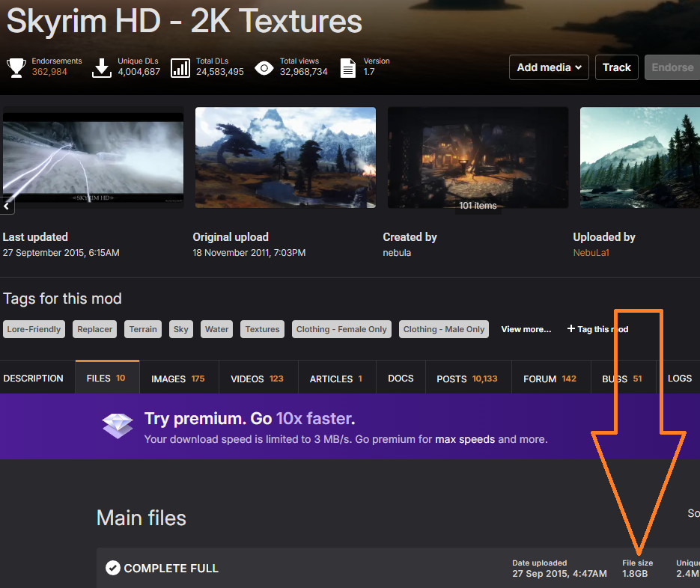
Task: Click the max speeds premium link
Action: coord(465,439)
